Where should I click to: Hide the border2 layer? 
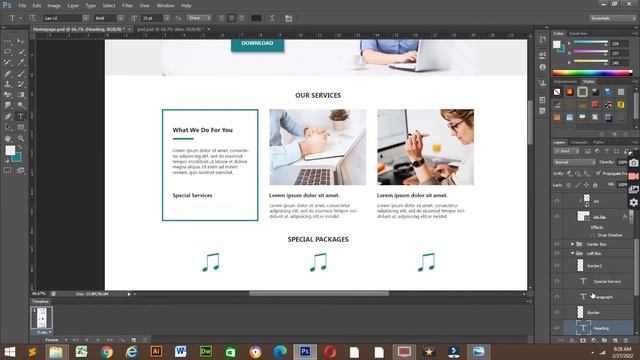(x=557, y=266)
